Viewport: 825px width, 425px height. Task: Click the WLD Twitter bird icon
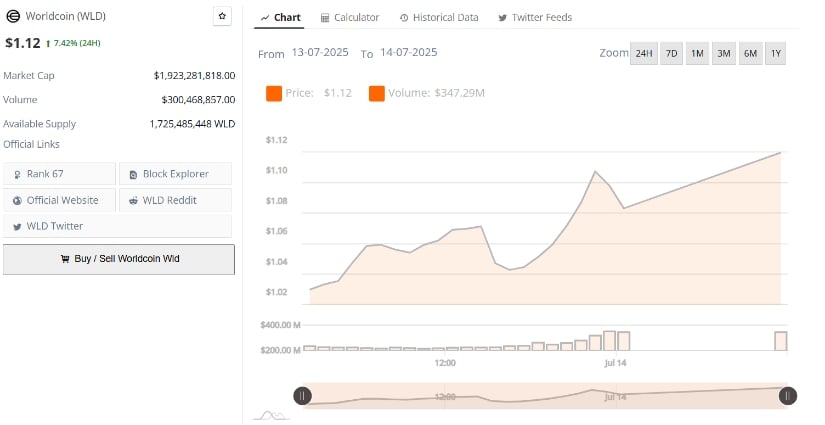pyautogui.click(x=17, y=227)
